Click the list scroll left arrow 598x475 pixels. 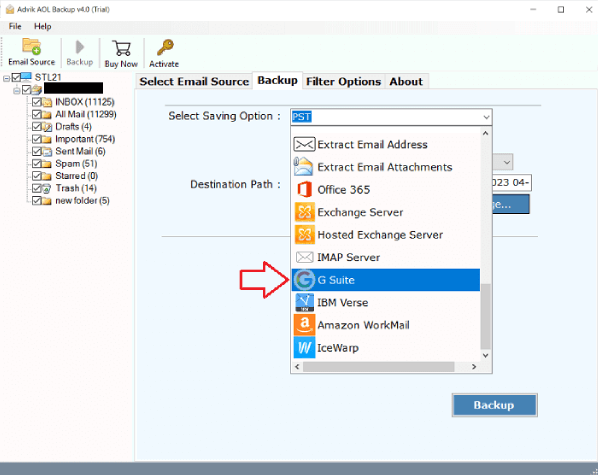(x=297, y=367)
